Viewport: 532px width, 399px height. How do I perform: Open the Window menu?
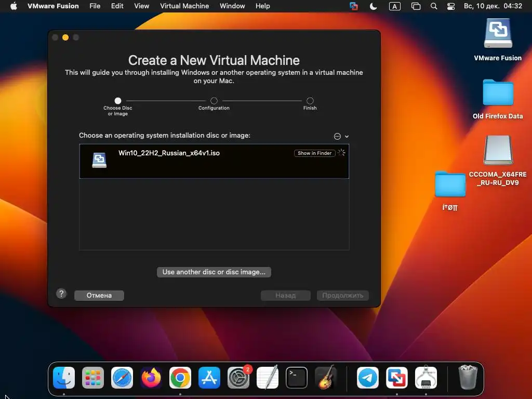coord(232,6)
